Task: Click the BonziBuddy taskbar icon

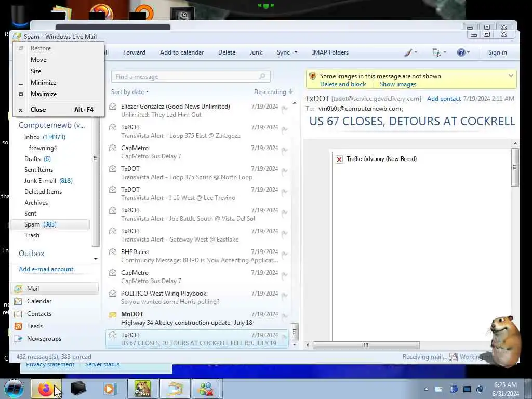Action: pyautogui.click(x=142, y=389)
